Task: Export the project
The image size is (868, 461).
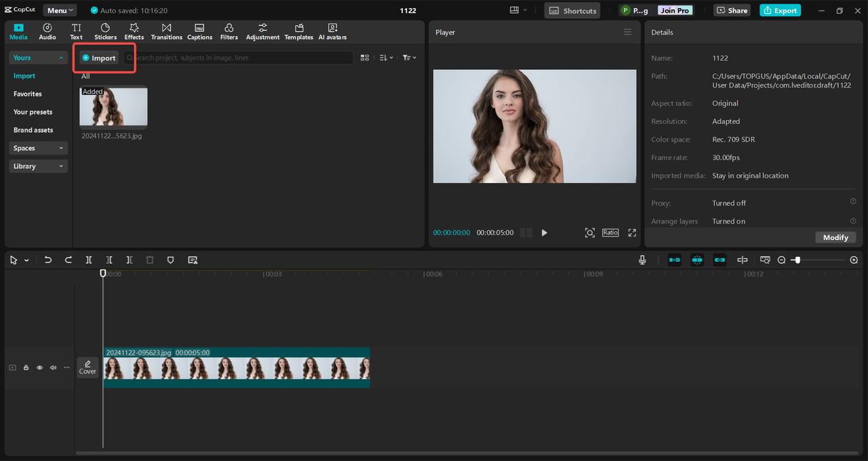Action: point(780,10)
